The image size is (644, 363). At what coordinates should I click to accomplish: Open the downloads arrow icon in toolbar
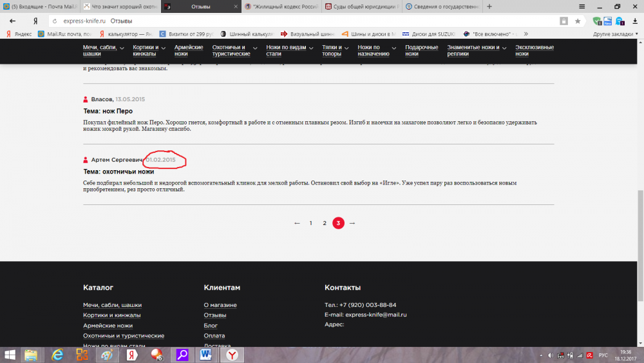(x=635, y=21)
